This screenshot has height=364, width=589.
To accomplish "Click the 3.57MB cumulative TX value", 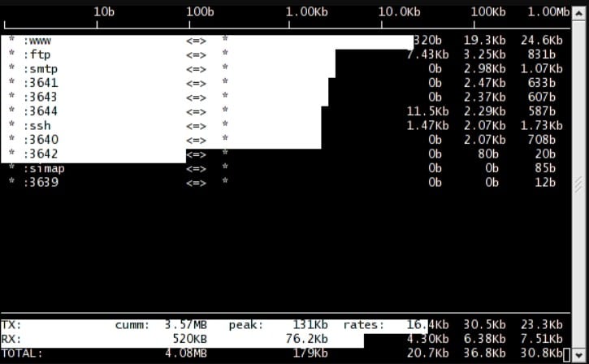I will point(186,325).
